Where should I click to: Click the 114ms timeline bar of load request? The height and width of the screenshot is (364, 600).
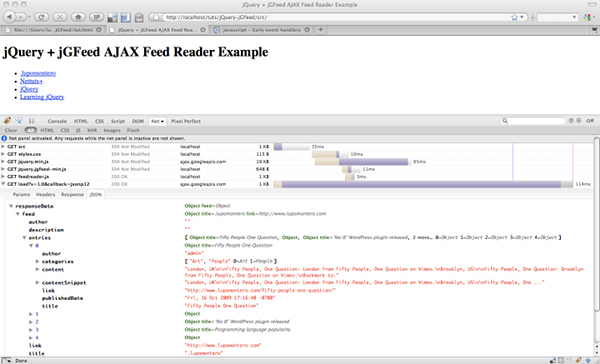click(x=423, y=184)
